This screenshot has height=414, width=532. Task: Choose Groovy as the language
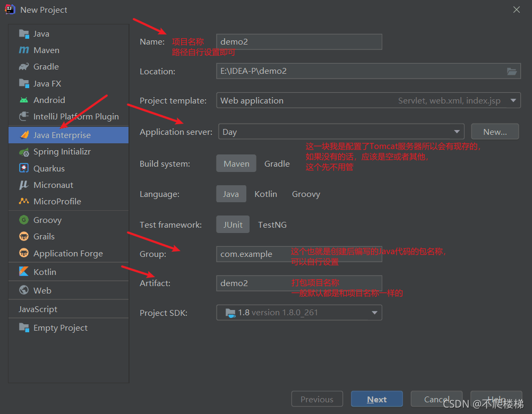306,194
